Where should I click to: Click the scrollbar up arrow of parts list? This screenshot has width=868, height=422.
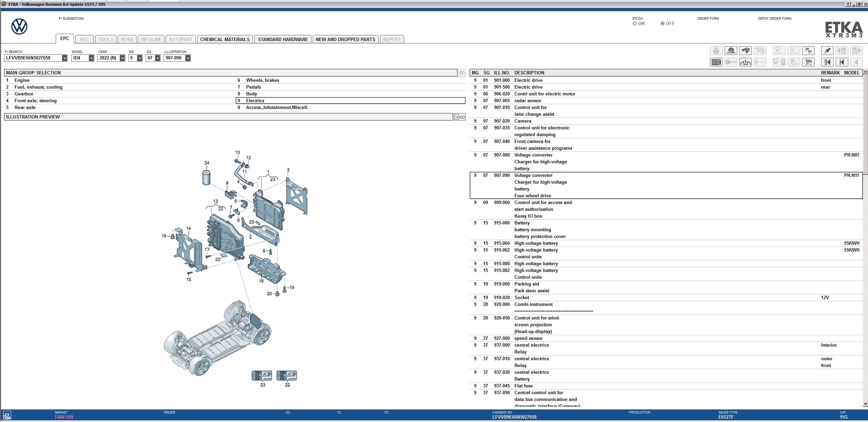pos(865,72)
